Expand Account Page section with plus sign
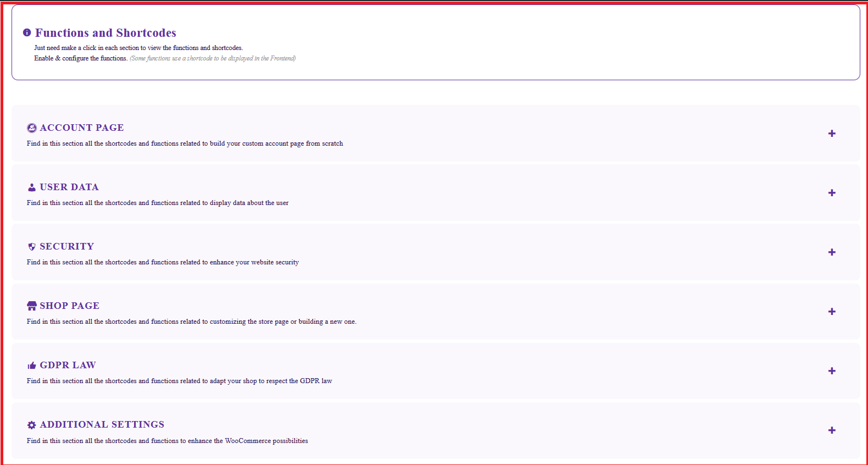Viewport: 868px width, 465px height. (832, 134)
